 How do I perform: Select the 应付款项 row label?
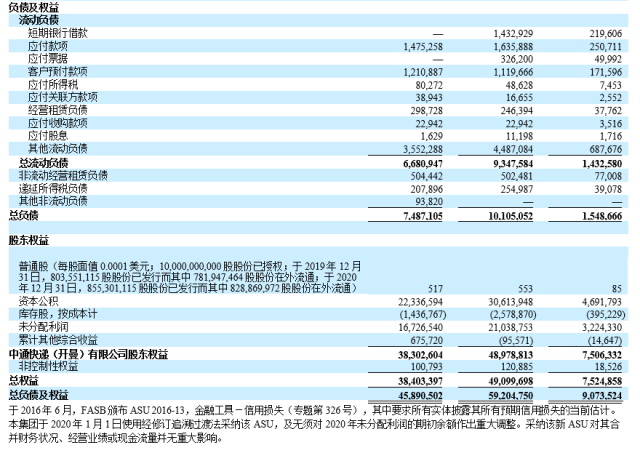48,46
